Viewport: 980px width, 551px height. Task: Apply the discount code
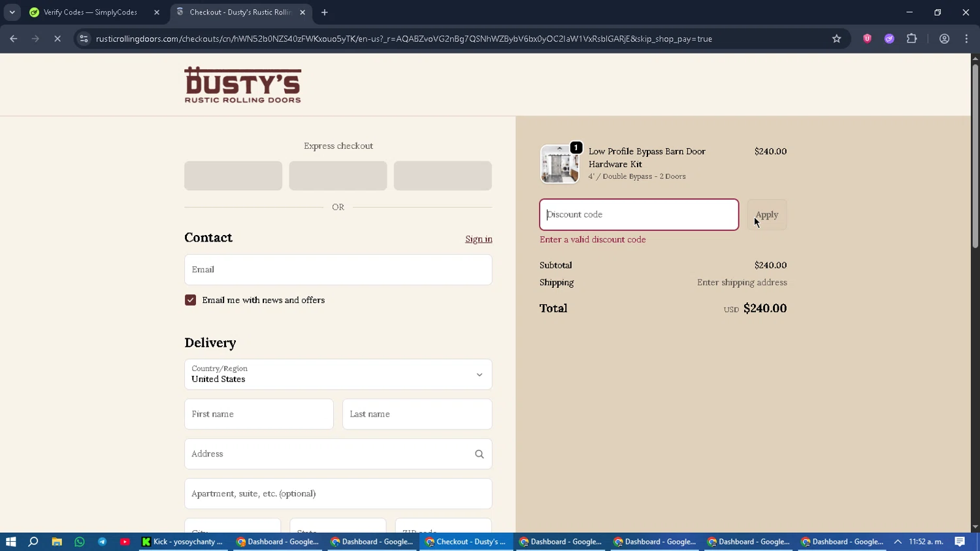pyautogui.click(x=767, y=215)
